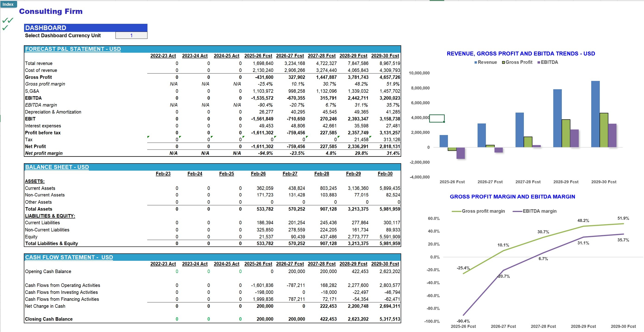Viewport: 644px width, 332px height.
Task: Click the Consulting Firm title
Action: point(51,11)
